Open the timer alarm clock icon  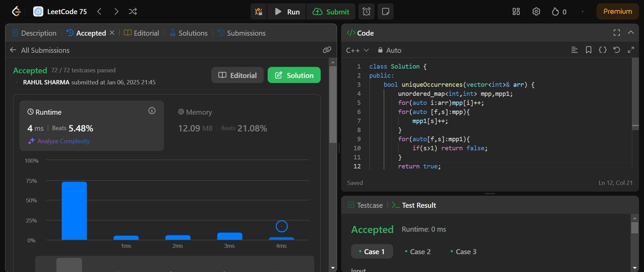367,11
